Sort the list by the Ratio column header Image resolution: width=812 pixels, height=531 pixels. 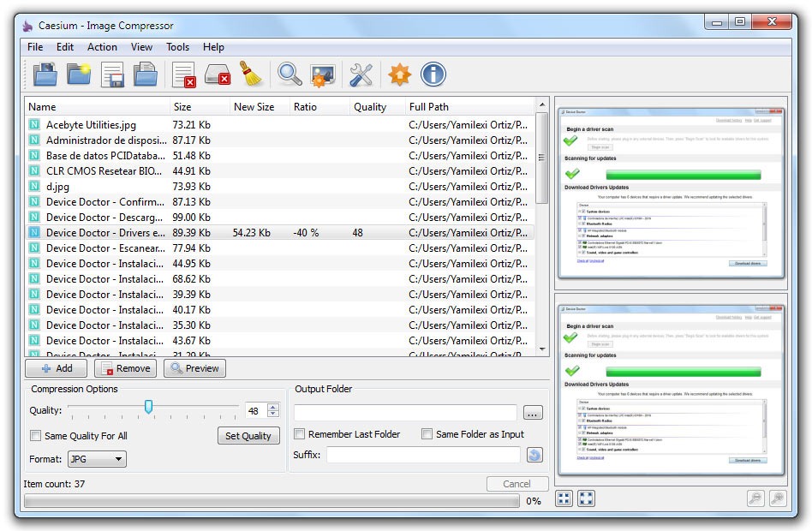tap(319, 107)
